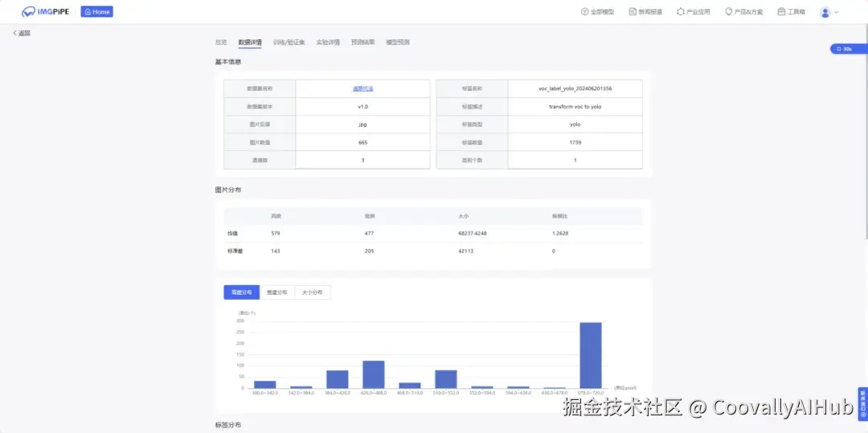This screenshot has width=868, height=433.
Task: Click the '143' standard deviation value
Action: pos(276,251)
